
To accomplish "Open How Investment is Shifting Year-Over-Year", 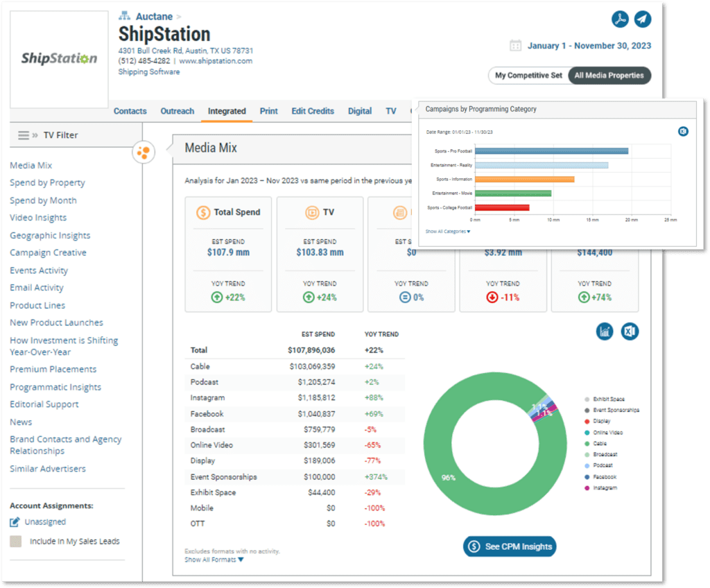I will click(x=64, y=346).
